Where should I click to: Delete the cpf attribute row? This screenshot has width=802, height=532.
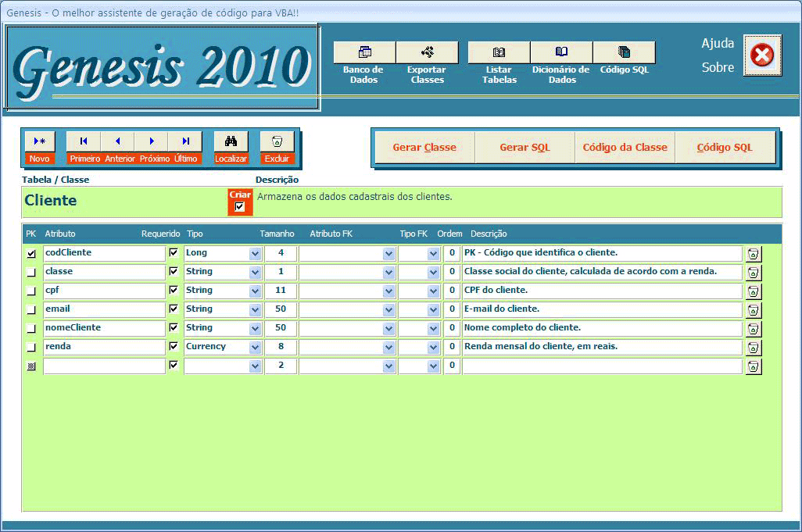(x=754, y=291)
